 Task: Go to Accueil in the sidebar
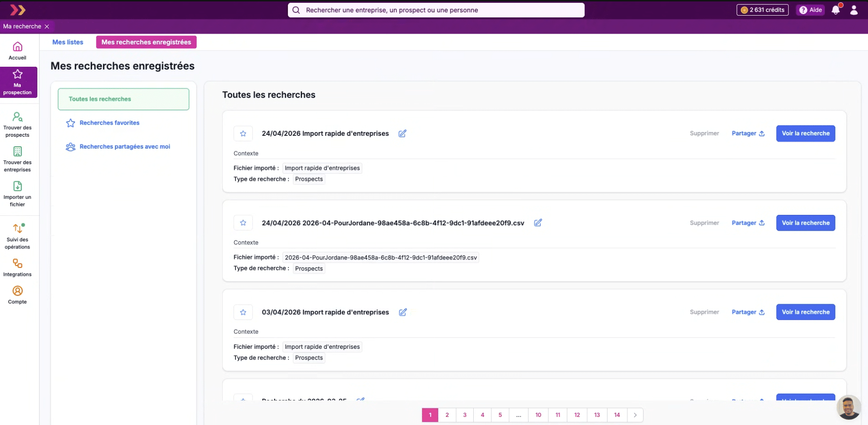pos(17,51)
